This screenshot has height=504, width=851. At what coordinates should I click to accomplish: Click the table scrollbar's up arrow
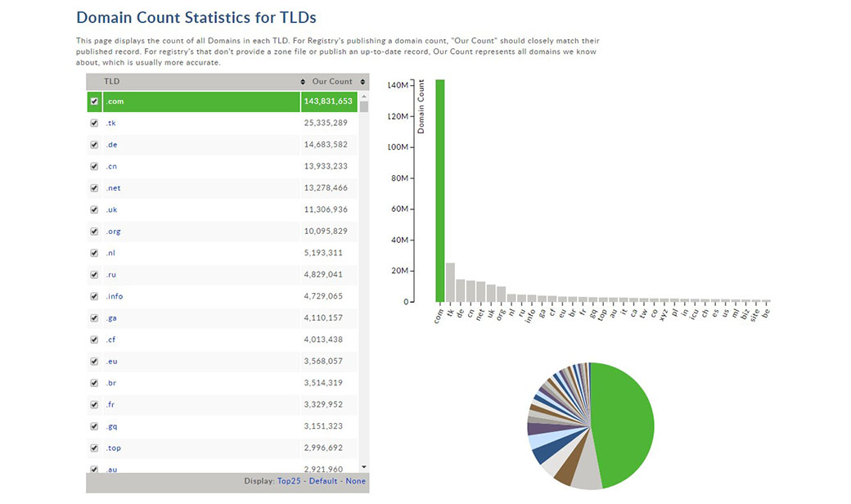click(x=364, y=96)
